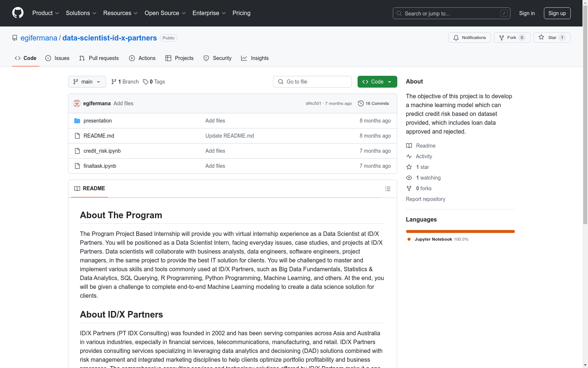Open the Security tab
Viewport: 588px width, 368px height.
pos(218,58)
